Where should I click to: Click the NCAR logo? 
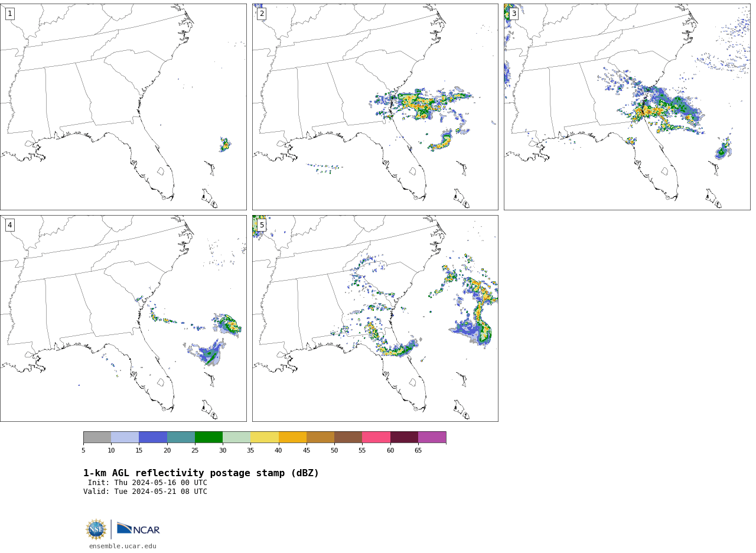coord(138,529)
